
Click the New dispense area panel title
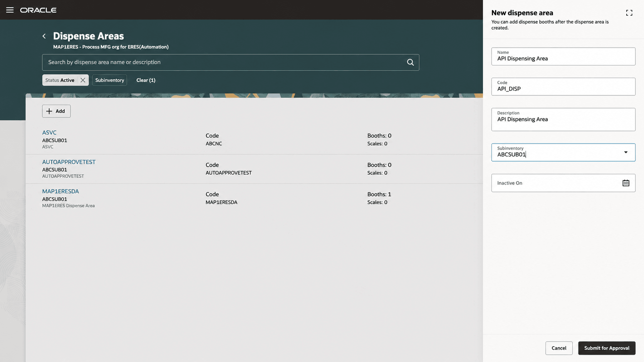coord(522,13)
